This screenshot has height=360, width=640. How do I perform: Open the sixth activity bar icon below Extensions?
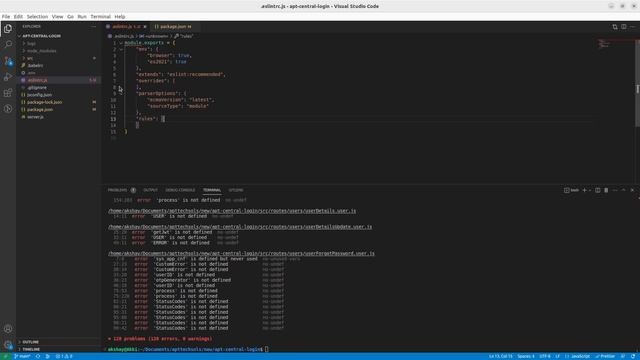click(8, 109)
